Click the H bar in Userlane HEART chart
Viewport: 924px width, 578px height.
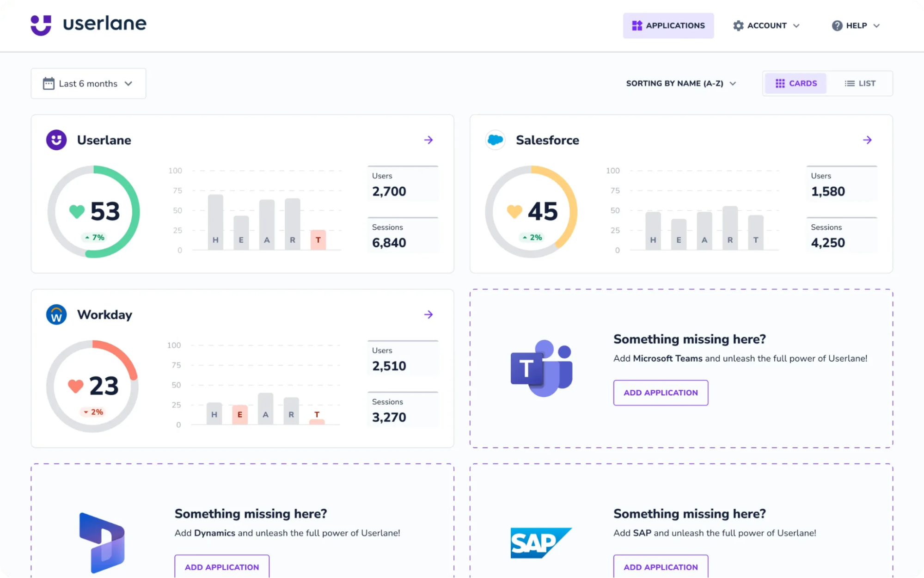coord(215,222)
